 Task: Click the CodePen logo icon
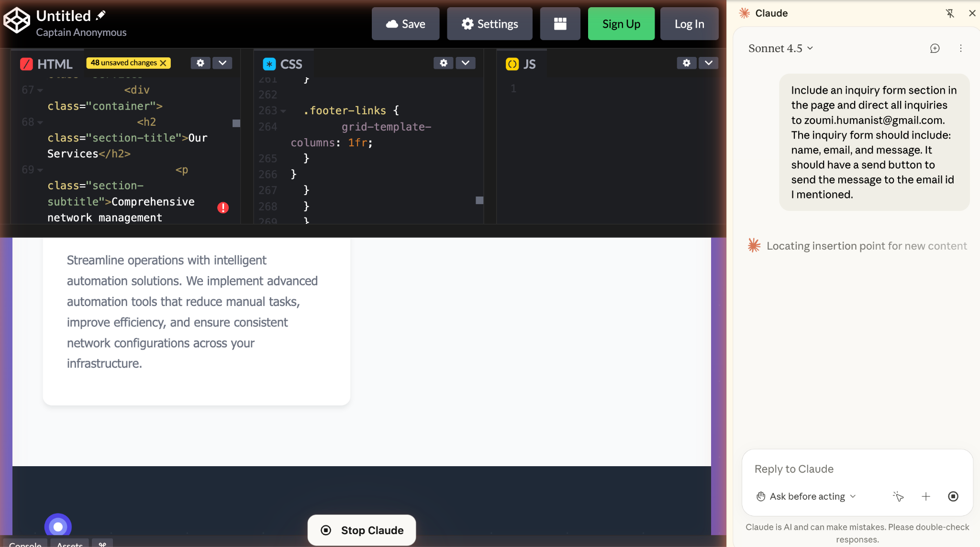point(17,20)
